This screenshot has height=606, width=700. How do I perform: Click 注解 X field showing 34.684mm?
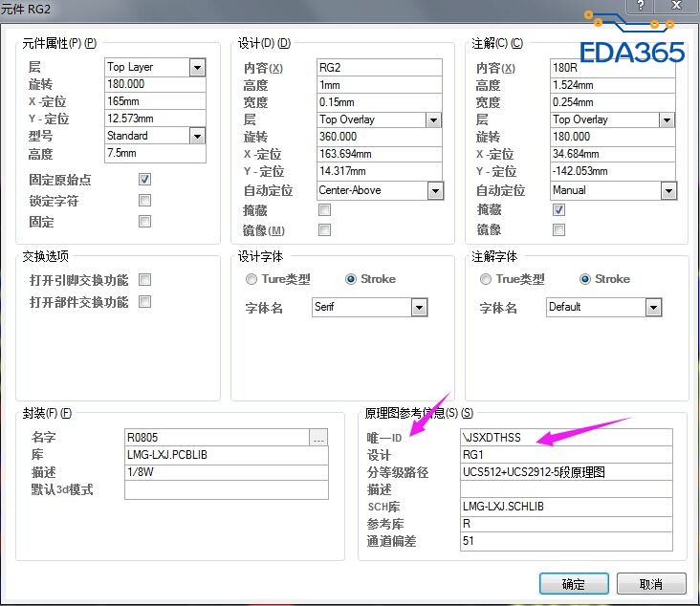click(612, 154)
